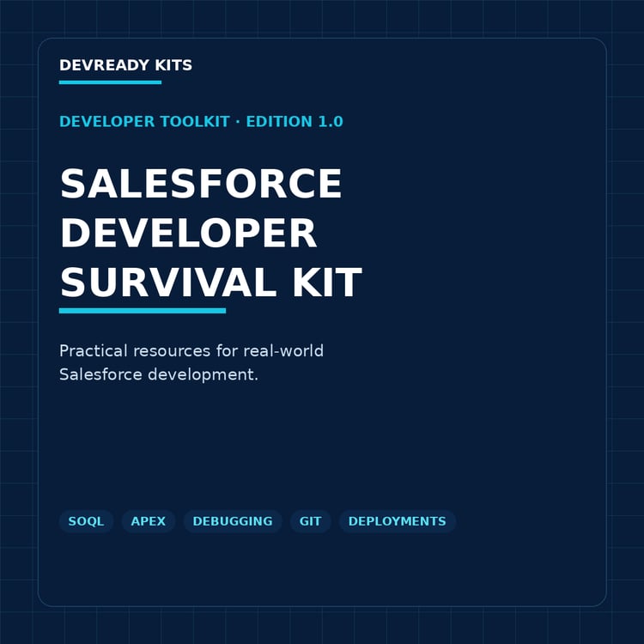Click the "Salesforce development." subtitle line

[159, 374]
